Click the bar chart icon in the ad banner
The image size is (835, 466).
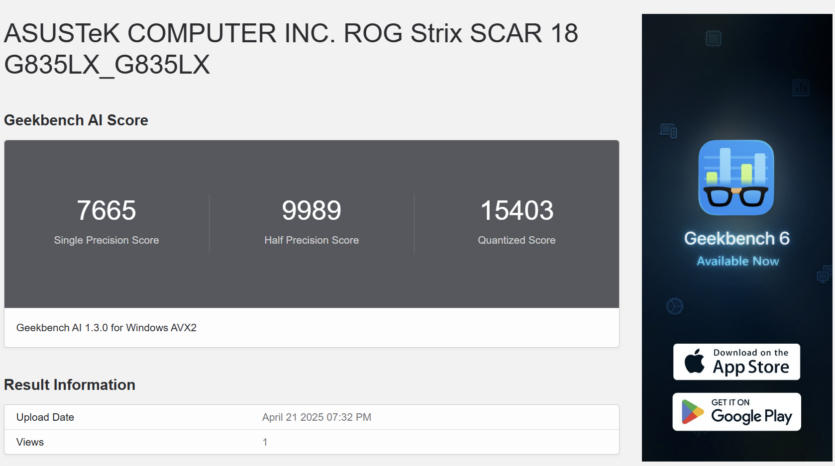[x=800, y=87]
